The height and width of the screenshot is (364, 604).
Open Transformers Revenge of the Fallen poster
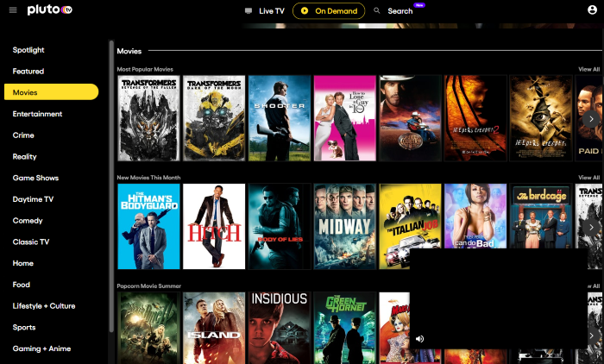(148, 118)
